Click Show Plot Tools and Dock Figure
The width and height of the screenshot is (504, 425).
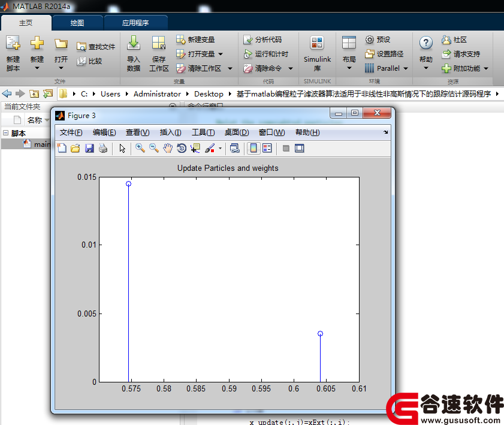tap(299, 148)
